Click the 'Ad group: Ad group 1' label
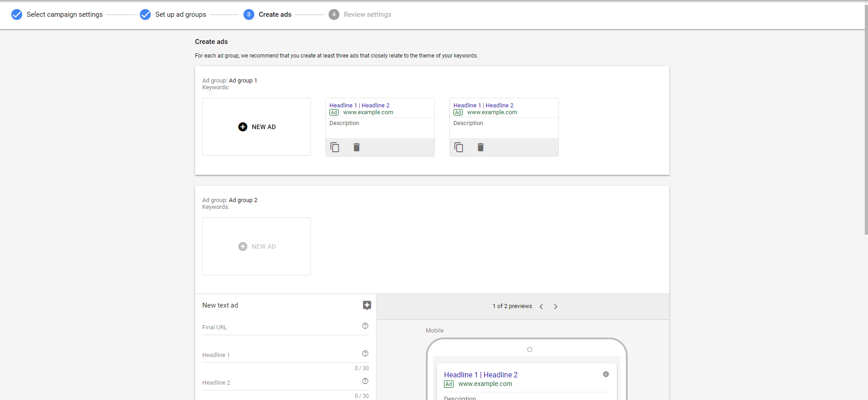The image size is (868, 400). 229,81
